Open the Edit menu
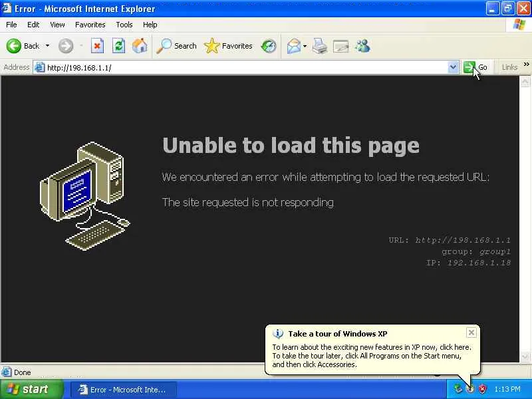 (x=33, y=25)
